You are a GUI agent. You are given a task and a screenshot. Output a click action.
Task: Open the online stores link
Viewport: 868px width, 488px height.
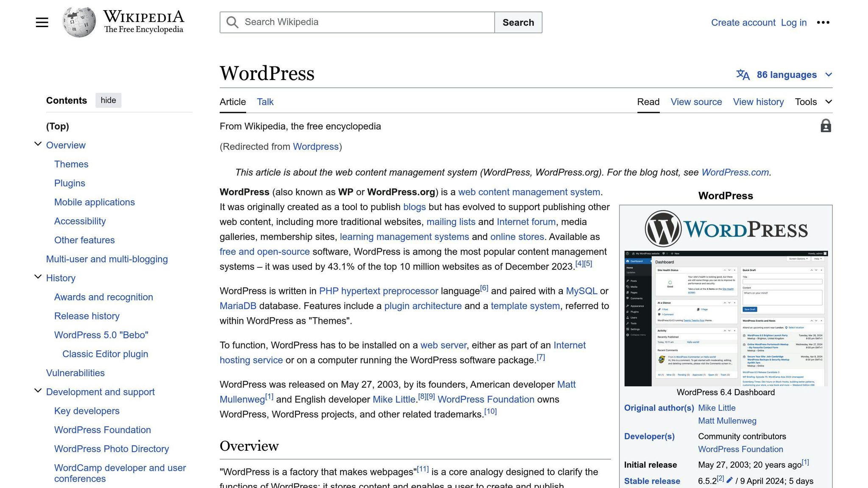(517, 237)
